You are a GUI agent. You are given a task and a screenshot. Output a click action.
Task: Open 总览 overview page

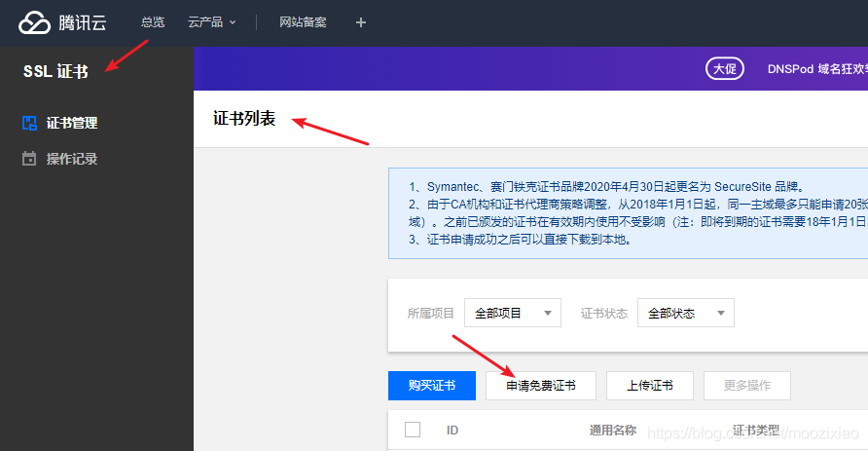click(x=152, y=22)
